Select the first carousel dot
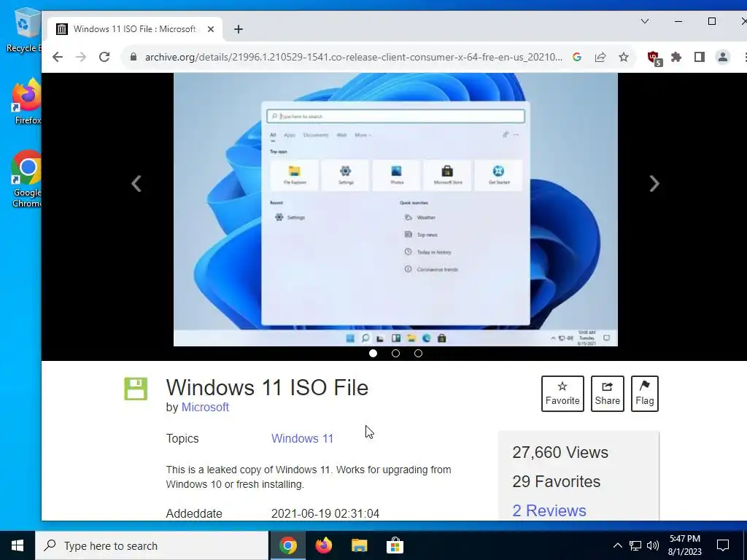 click(x=373, y=353)
